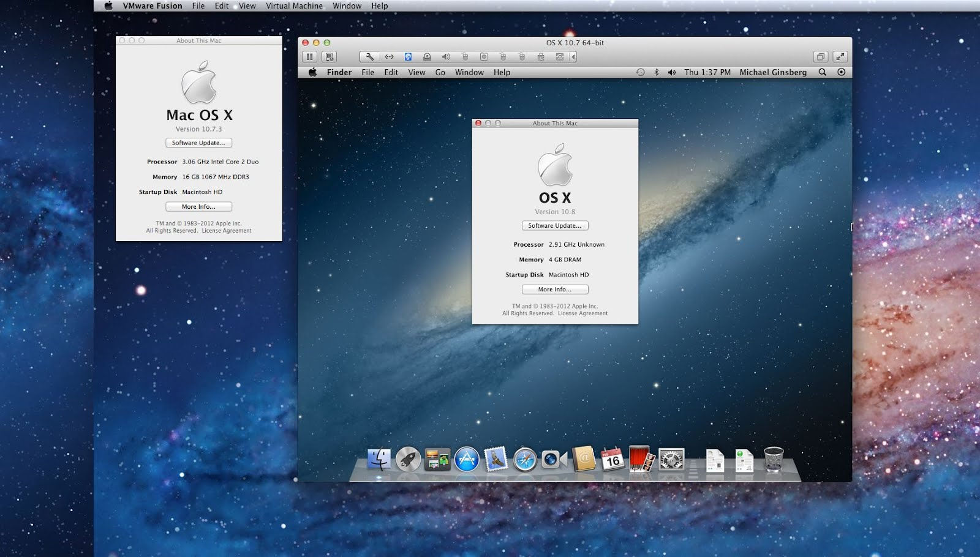Viewport: 980px width, 557px height.
Task: Open the first document icon in the Dock
Action: pos(715,460)
